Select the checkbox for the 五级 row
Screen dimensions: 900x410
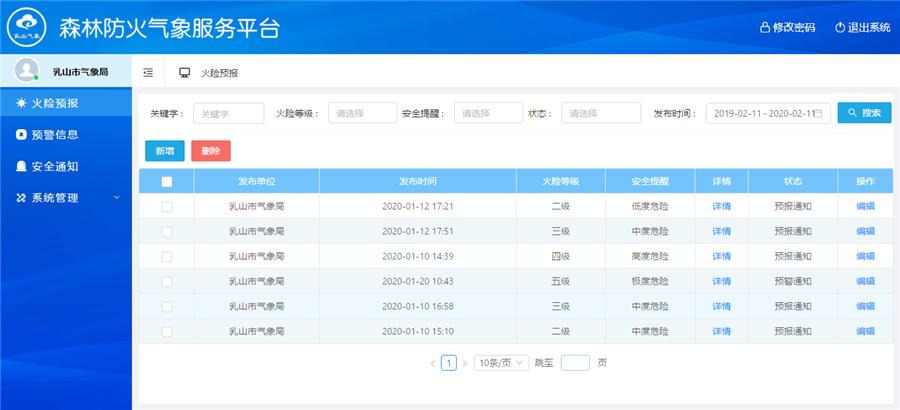click(167, 282)
